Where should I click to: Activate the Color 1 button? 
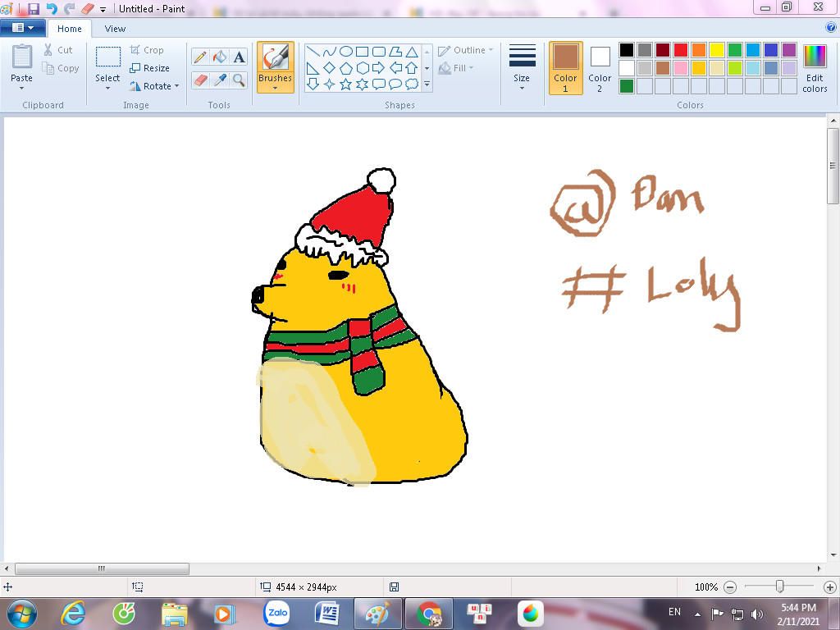click(565, 68)
